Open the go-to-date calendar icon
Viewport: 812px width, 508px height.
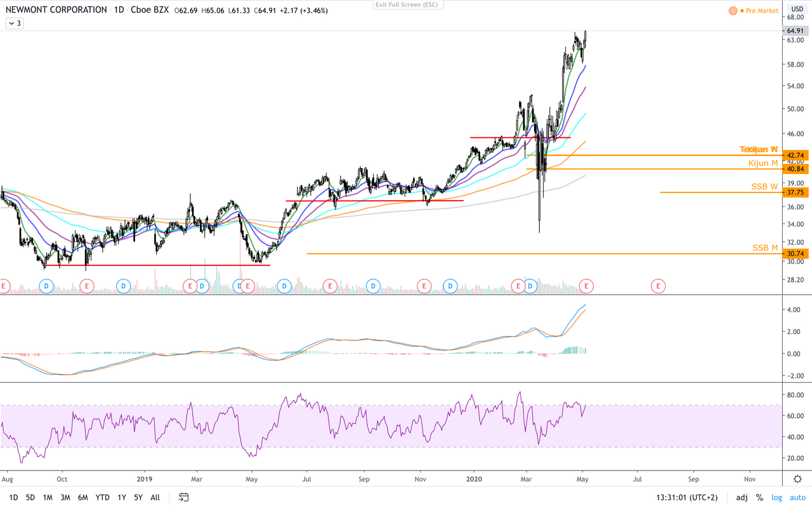point(184,497)
